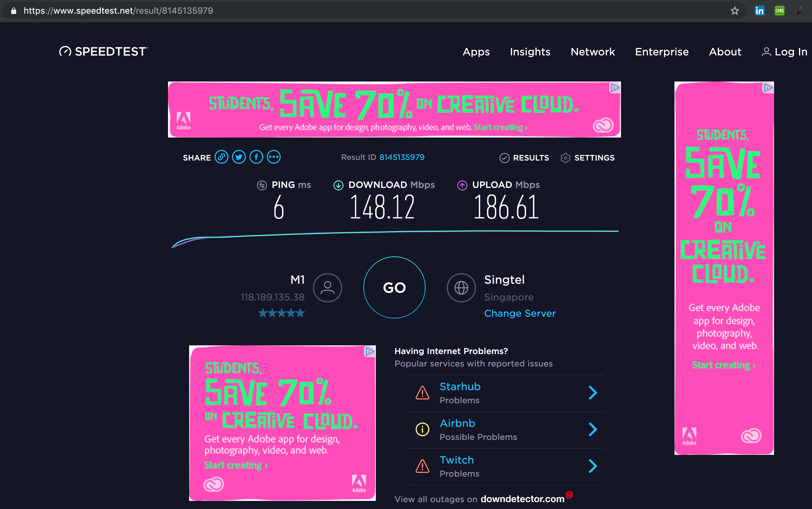Close the top Adobe banner ad
Viewport: 812px width, 509px height.
click(615, 88)
